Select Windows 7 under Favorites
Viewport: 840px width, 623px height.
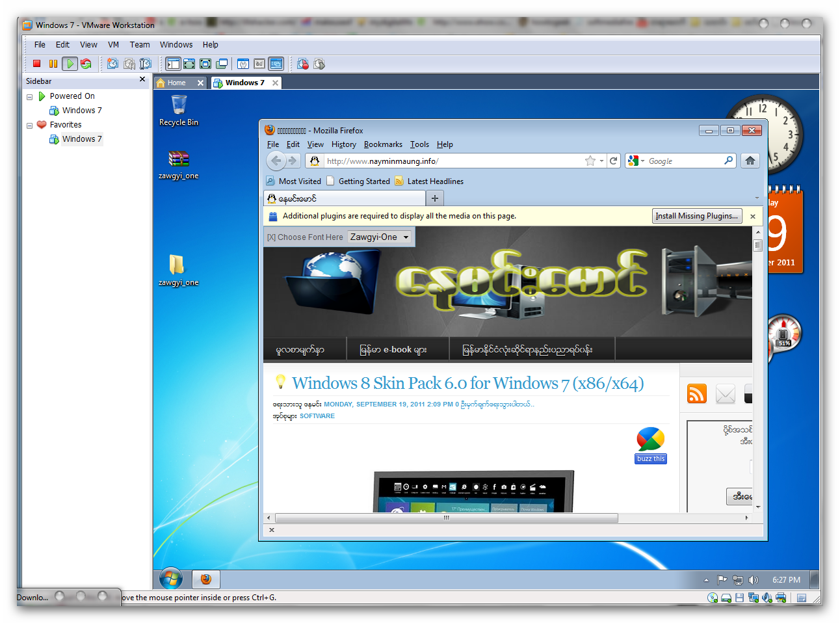82,139
